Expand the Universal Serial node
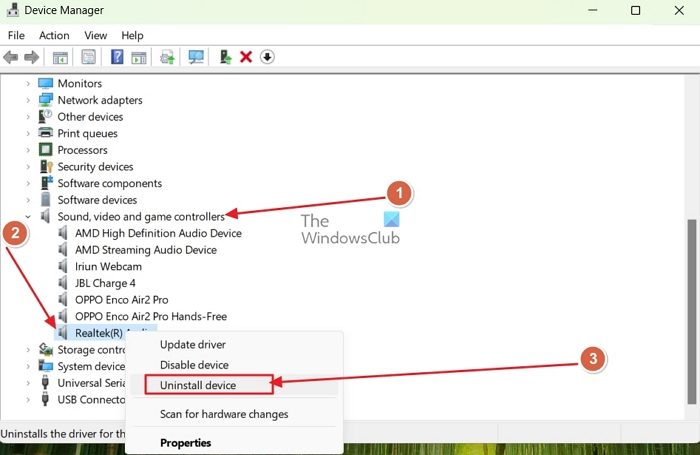This screenshot has width=700, height=455. pyautogui.click(x=28, y=383)
